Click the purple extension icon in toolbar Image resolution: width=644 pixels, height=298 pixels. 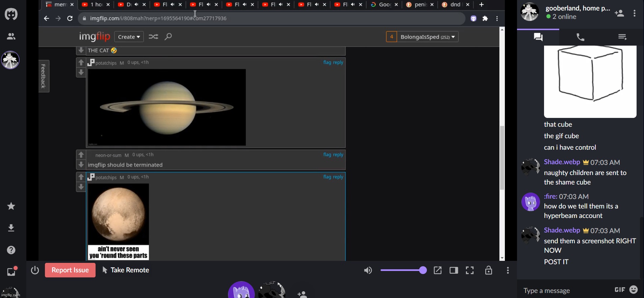pyautogui.click(x=473, y=19)
